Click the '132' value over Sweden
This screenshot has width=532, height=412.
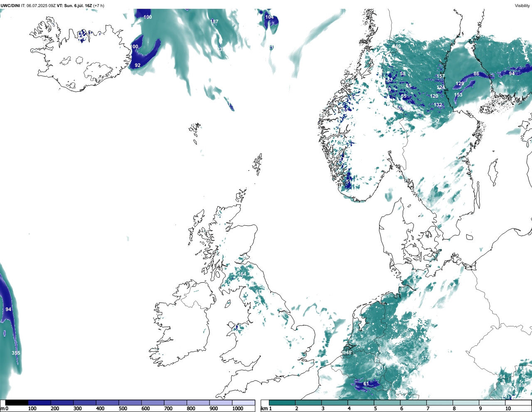click(x=438, y=105)
